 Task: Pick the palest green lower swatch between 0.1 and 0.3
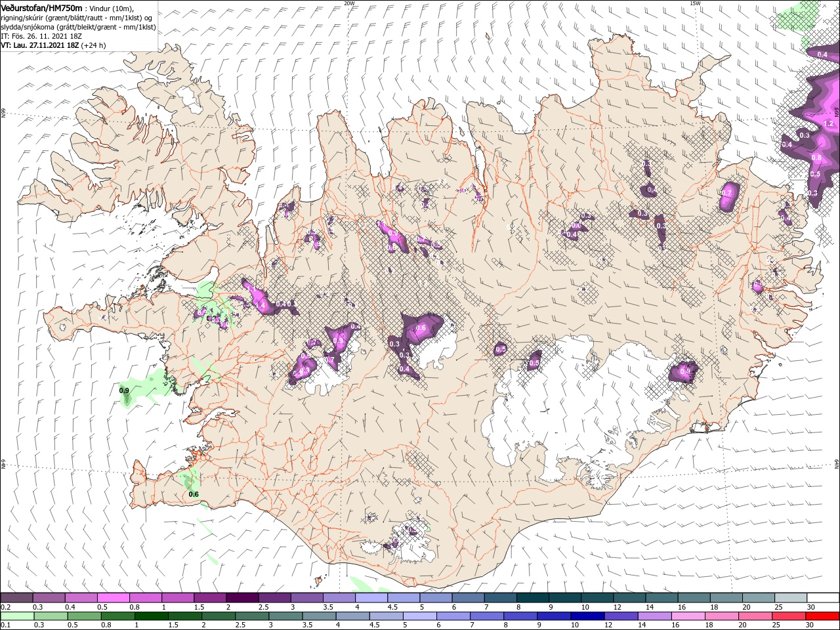17,616
